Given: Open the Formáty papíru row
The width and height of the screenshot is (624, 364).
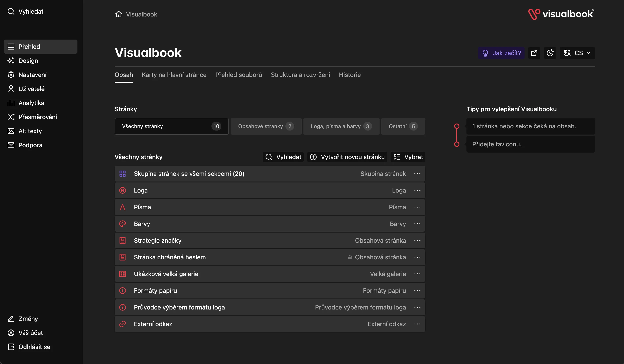Looking at the screenshot, I should click(x=270, y=291).
